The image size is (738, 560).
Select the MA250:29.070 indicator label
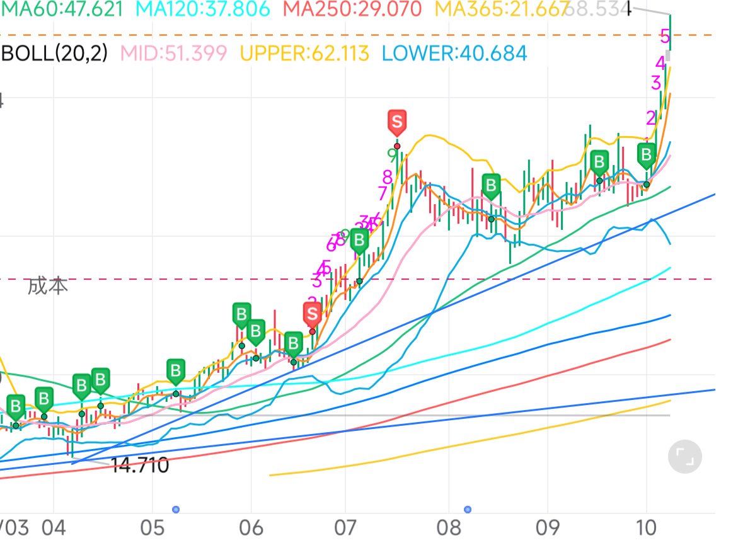point(352,9)
